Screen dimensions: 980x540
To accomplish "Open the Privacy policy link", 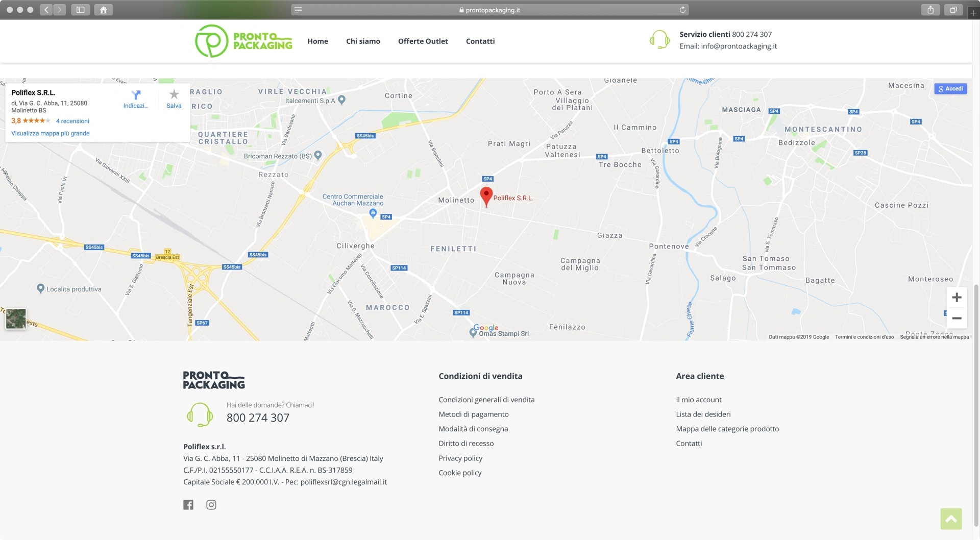I will (460, 458).
